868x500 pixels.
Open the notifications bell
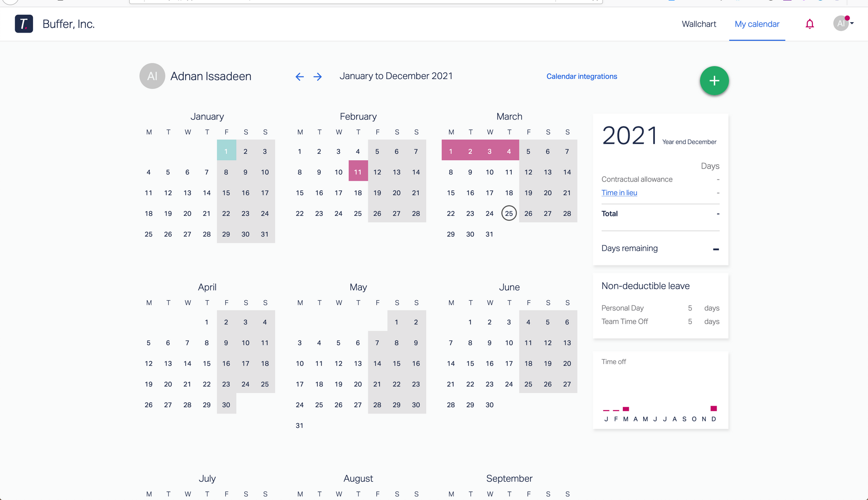[x=809, y=24]
